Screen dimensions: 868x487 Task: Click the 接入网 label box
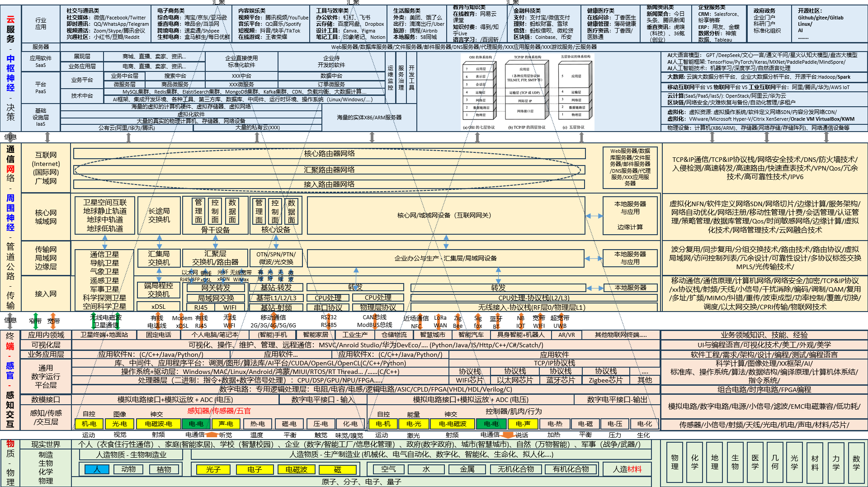[x=46, y=294]
